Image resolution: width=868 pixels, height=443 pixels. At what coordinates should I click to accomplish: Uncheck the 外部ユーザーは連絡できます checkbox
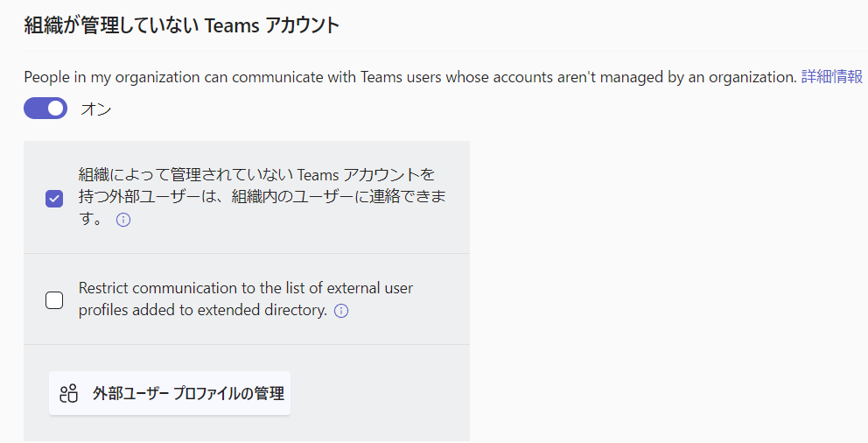(x=54, y=198)
